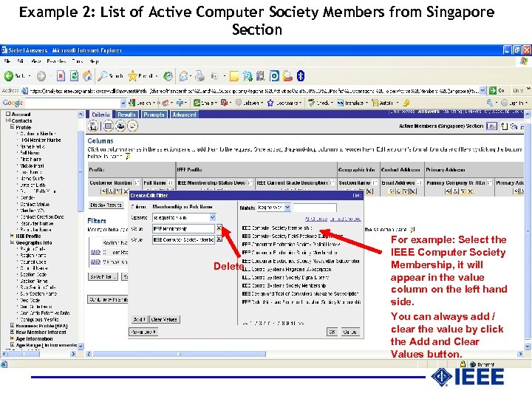Screen dimensions: 532x399
Task: Collapse the Contacts node in the tree
Action: 8,120
